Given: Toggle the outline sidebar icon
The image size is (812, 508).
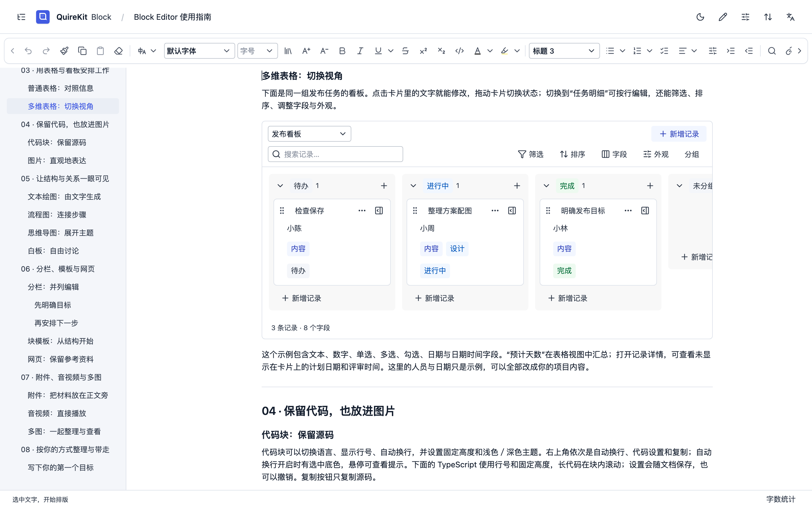Looking at the screenshot, I should [x=21, y=17].
